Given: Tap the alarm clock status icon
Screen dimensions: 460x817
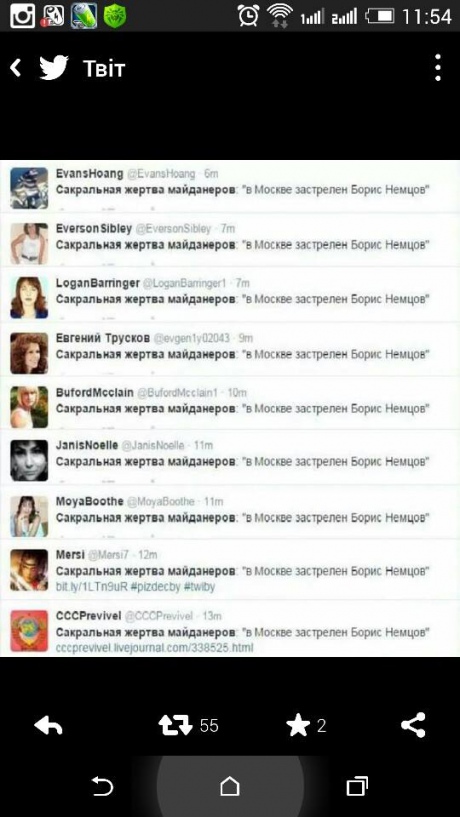Looking at the screenshot, I should pyautogui.click(x=248, y=16).
